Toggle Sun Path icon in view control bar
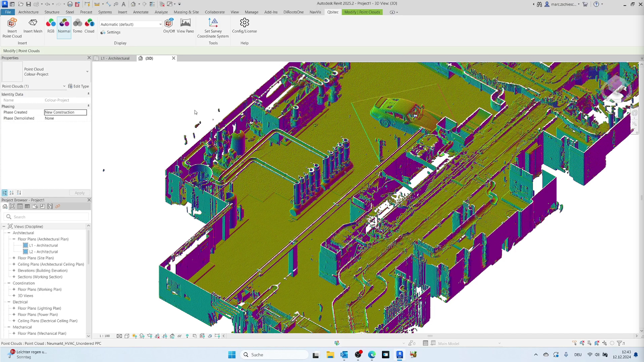This screenshot has height=362, width=644. (x=135, y=336)
